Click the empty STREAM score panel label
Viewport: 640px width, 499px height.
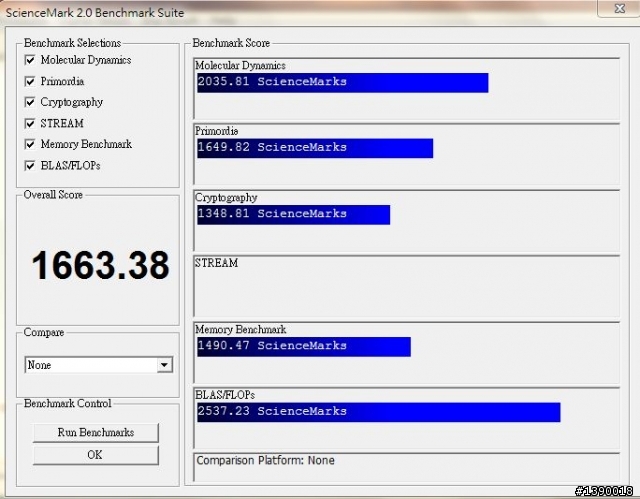coord(216,263)
